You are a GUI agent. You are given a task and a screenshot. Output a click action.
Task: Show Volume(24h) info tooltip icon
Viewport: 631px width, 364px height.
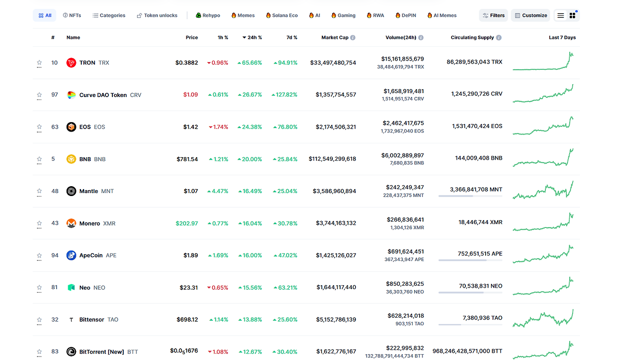(421, 37)
